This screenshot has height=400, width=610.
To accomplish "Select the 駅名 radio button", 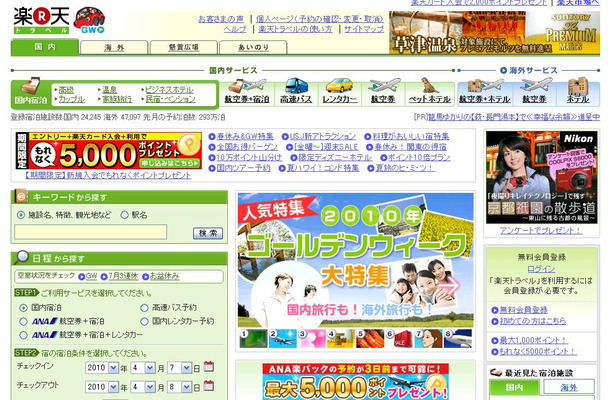I will pos(124,215).
